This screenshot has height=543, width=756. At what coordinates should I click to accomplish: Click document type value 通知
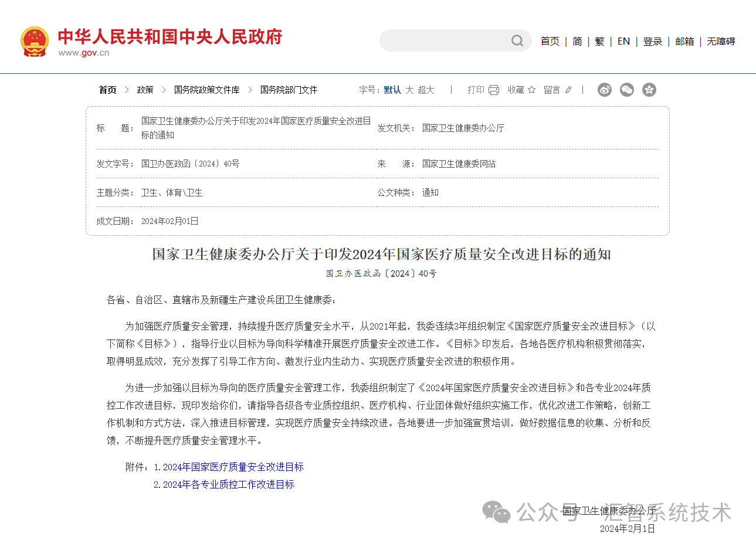point(430,192)
